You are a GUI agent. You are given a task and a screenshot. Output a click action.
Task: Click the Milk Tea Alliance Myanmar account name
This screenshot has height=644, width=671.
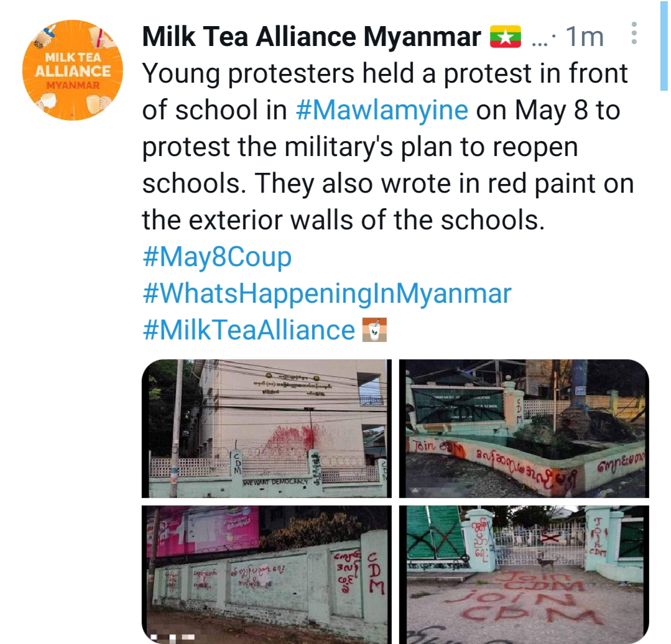[312, 37]
